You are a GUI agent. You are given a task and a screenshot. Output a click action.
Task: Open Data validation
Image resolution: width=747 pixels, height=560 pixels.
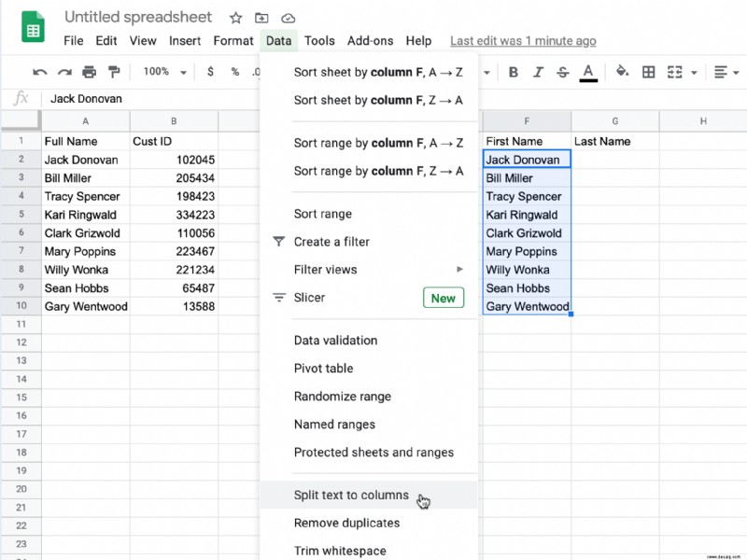pyautogui.click(x=369, y=341)
